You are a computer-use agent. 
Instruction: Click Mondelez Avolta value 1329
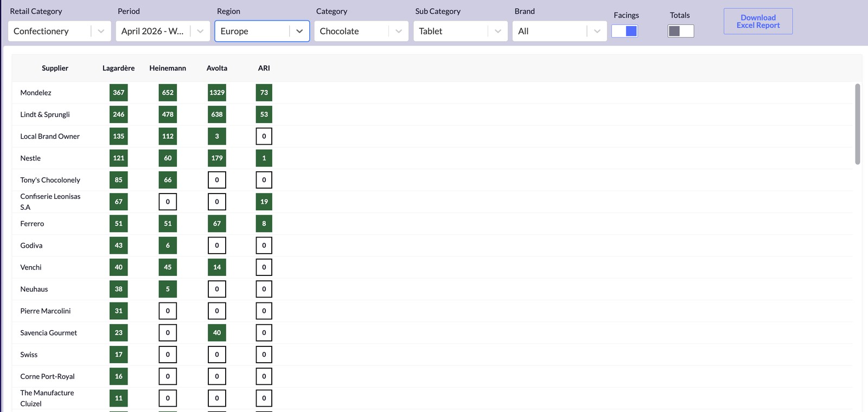(217, 93)
